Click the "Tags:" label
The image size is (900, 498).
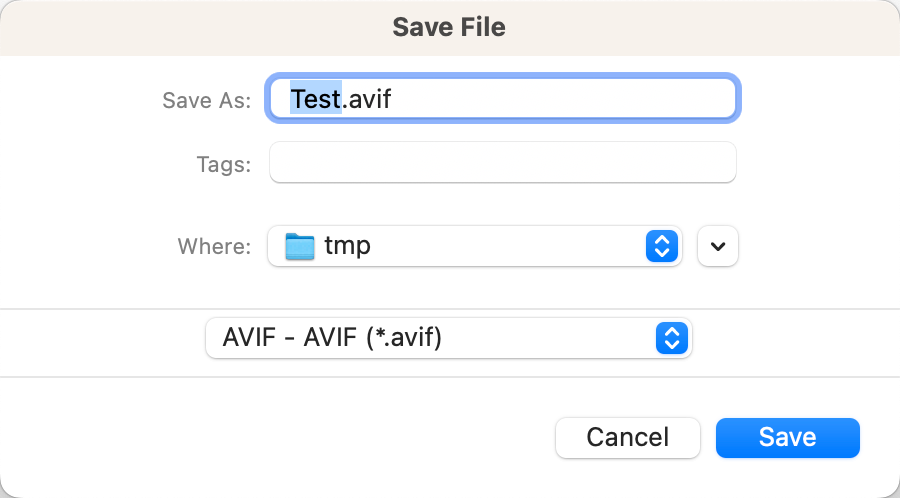pos(224,163)
